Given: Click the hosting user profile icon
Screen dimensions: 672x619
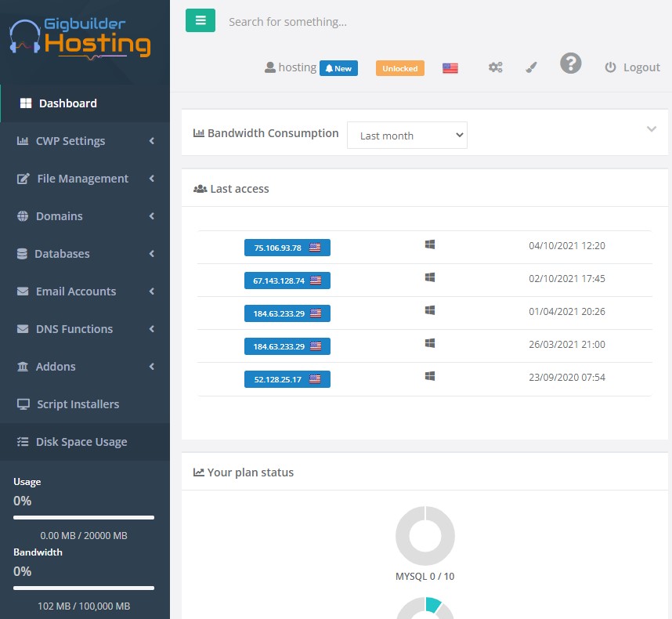Looking at the screenshot, I should coord(271,67).
